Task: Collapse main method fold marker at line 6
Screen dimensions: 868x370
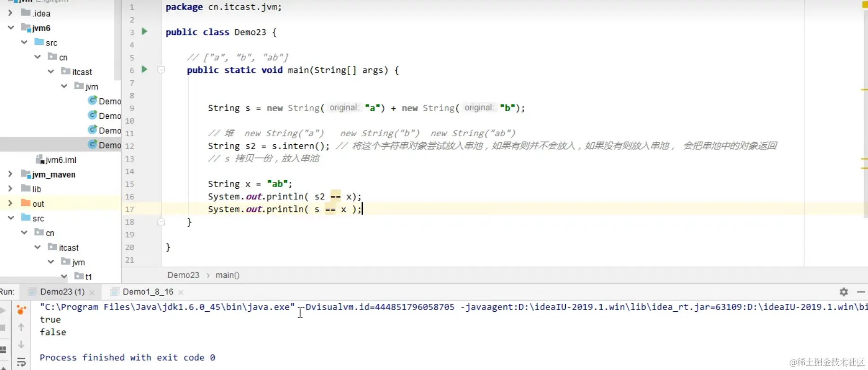Action: pyautogui.click(x=161, y=70)
